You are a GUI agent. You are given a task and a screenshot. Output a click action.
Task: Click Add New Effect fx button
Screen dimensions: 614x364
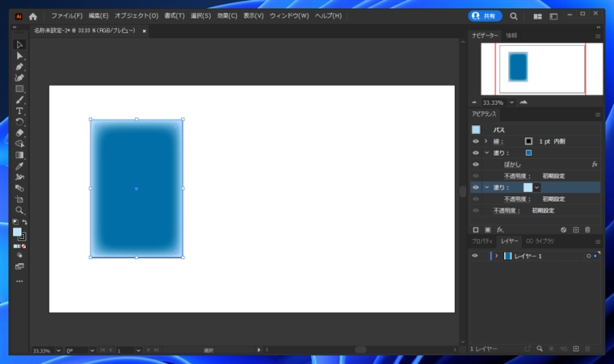pos(500,230)
